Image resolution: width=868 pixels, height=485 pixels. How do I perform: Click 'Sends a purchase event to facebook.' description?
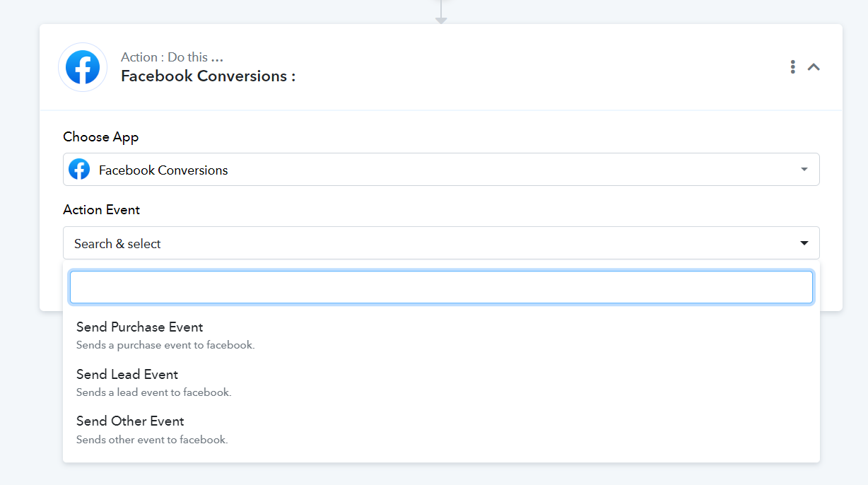pos(165,345)
